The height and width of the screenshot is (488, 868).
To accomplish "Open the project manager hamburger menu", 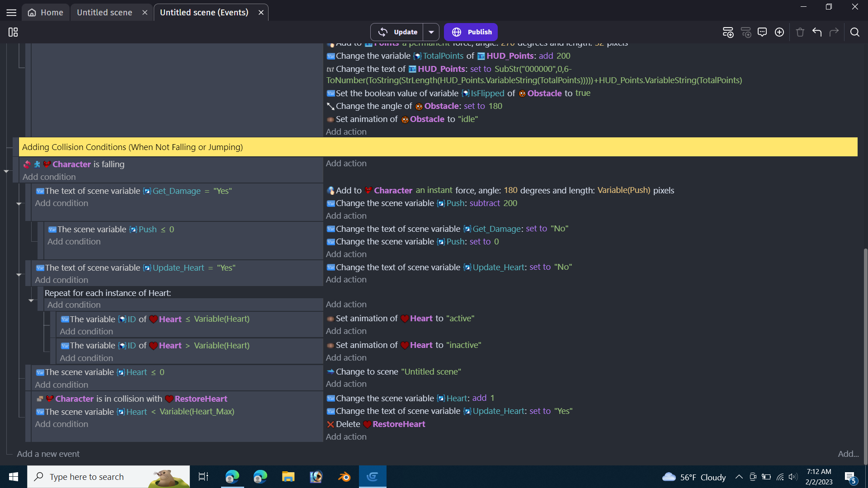I will click(11, 13).
